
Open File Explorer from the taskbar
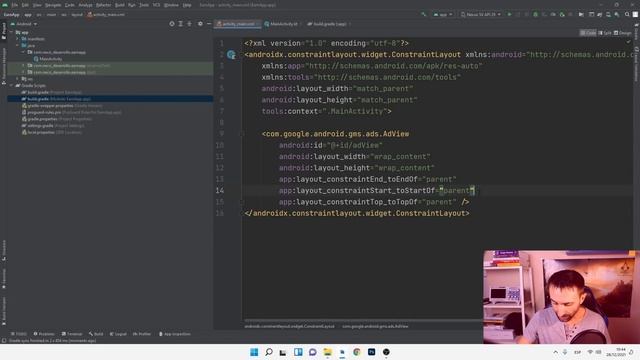[x=327, y=352]
